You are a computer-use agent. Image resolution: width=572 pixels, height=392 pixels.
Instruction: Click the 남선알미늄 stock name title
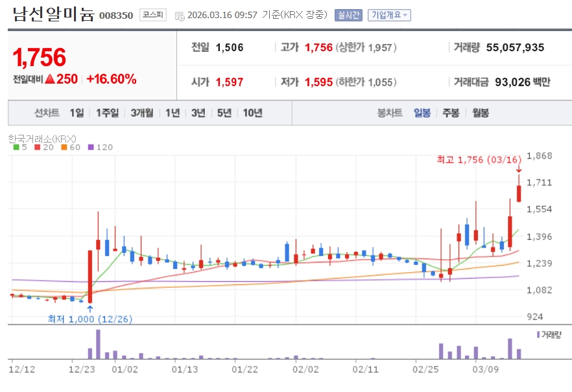(54, 14)
